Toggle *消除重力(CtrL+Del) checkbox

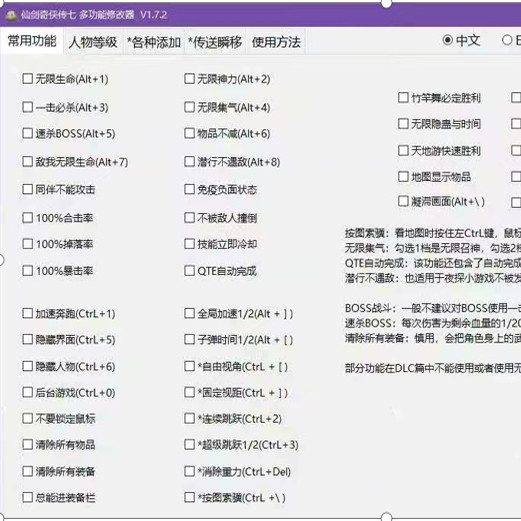point(189,471)
